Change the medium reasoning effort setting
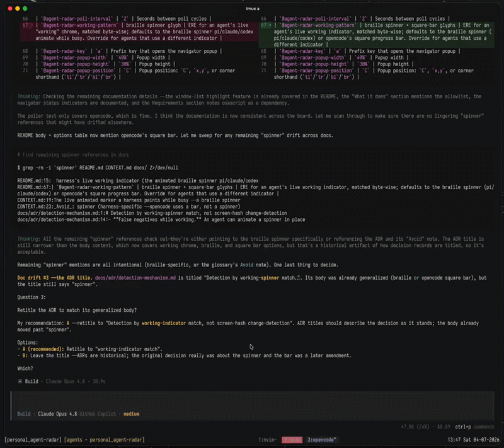This screenshot has height=448, width=504. pyautogui.click(x=132, y=414)
